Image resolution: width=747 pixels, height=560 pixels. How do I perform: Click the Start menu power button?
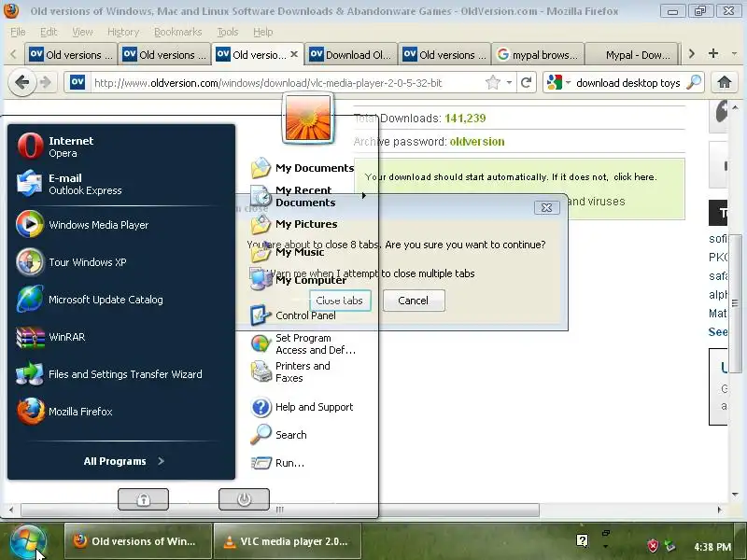click(244, 499)
